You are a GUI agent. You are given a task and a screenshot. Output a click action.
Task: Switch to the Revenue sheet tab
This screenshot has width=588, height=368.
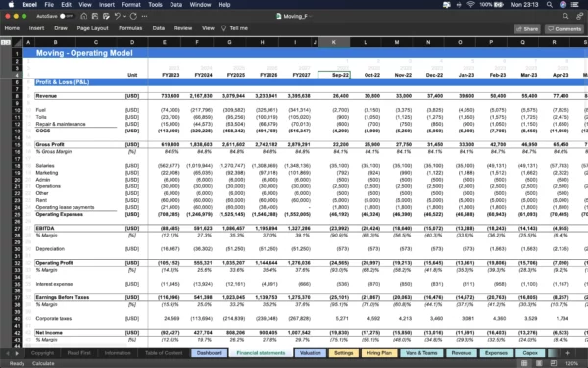[x=462, y=353]
